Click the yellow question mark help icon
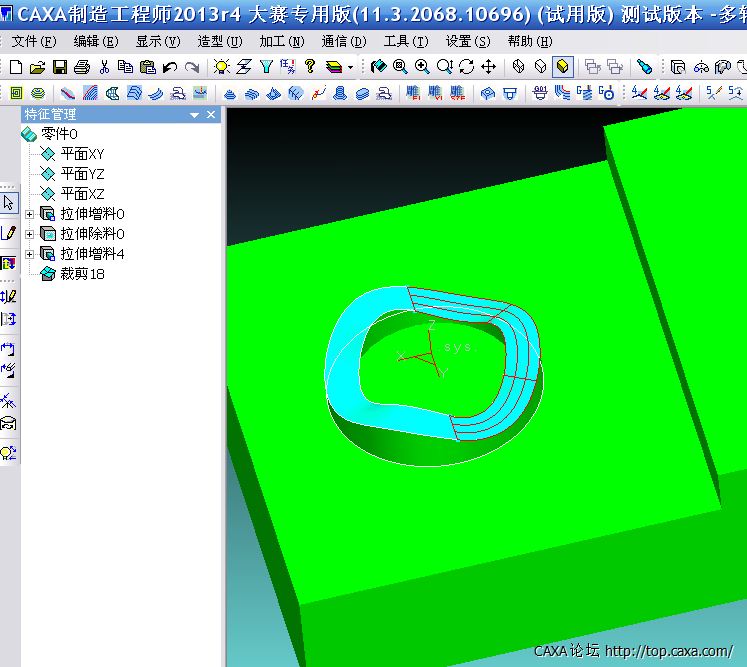The width and height of the screenshot is (747, 667). 310,67
